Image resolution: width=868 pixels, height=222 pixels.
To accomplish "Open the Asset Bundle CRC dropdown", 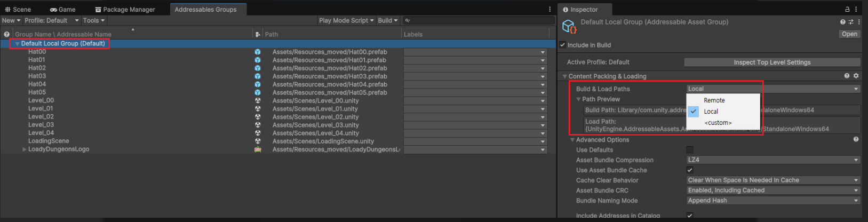I will [x=773, y=190].
